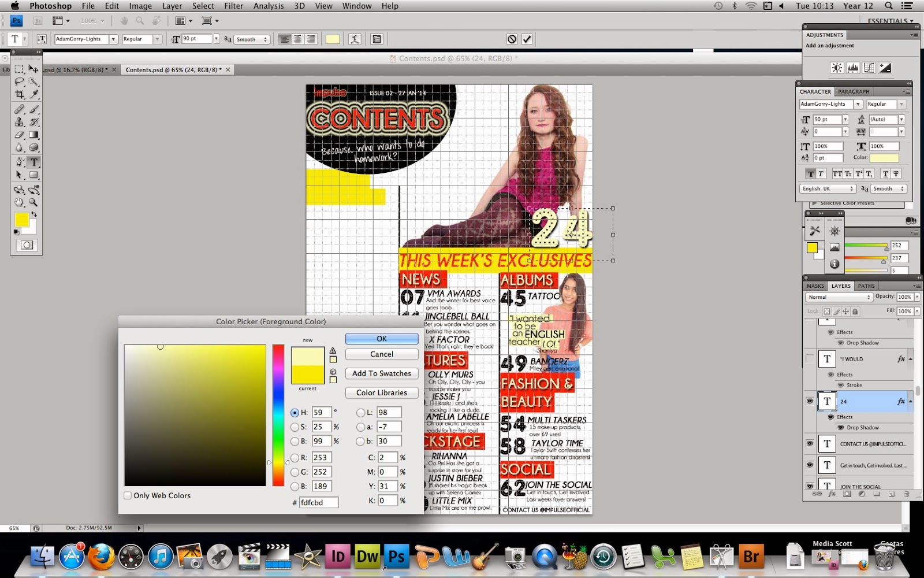Select the Zoom tool in the toolbox
This screenshot has height=578, width=924.
pos(33,202)
